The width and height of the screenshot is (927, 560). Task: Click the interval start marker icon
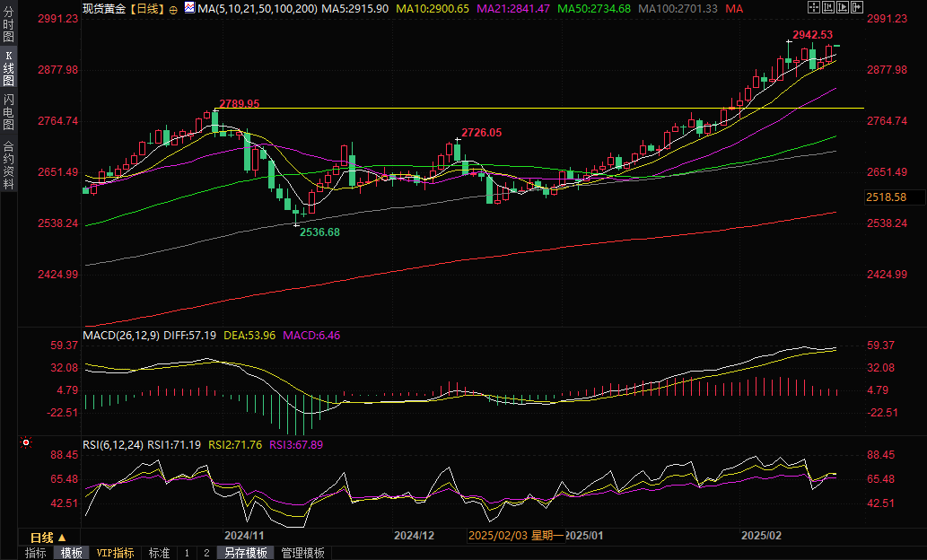point(828,7)
